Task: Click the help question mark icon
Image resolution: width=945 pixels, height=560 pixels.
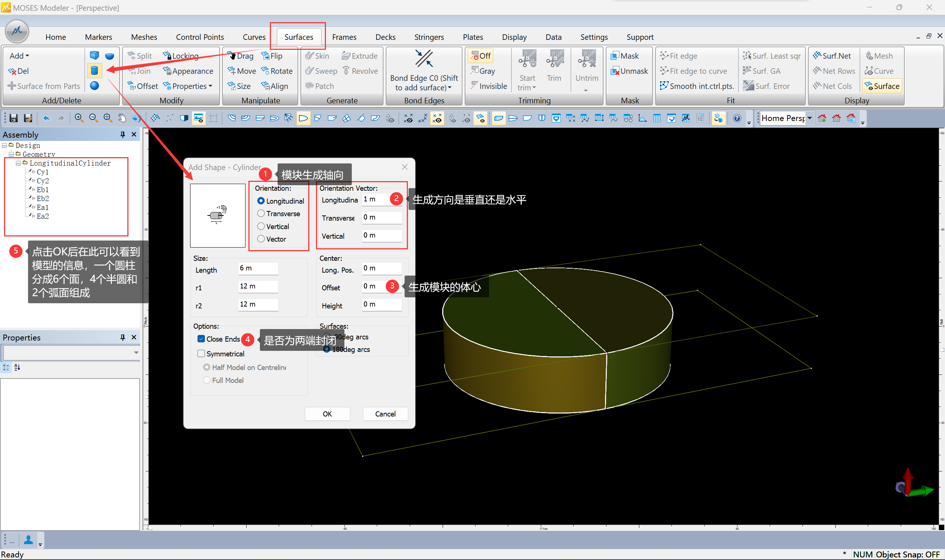Action: tap(736, 118)
